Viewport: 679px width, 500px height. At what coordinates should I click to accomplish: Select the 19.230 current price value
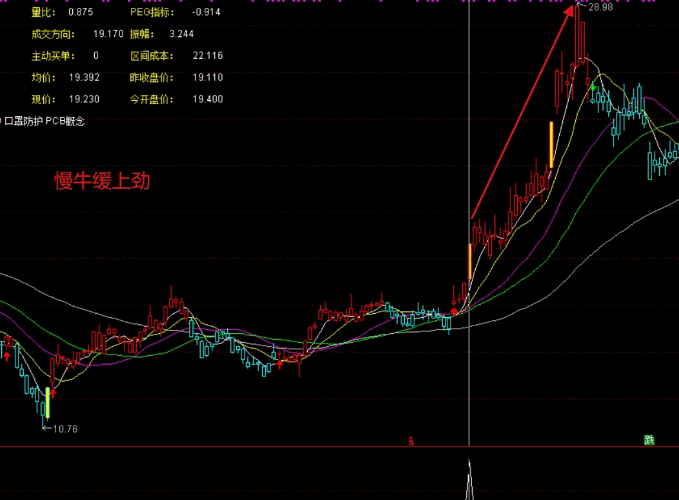(84, 99)
